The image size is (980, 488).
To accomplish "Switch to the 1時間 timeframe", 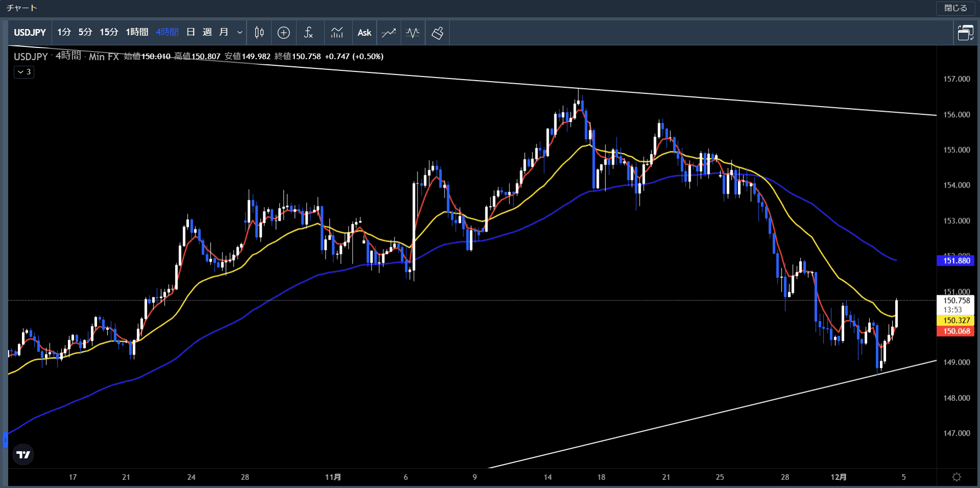I will click(x=137, y=32).
